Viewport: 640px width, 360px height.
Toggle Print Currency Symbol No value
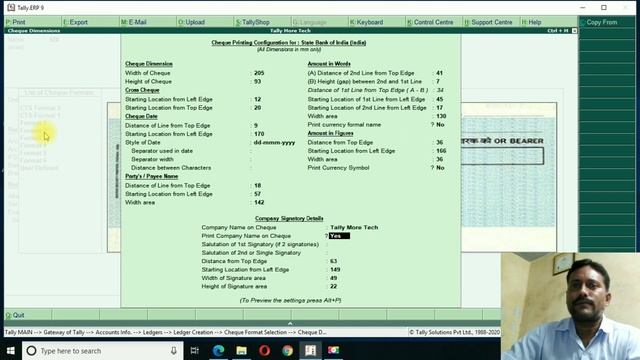pos(440,168)
